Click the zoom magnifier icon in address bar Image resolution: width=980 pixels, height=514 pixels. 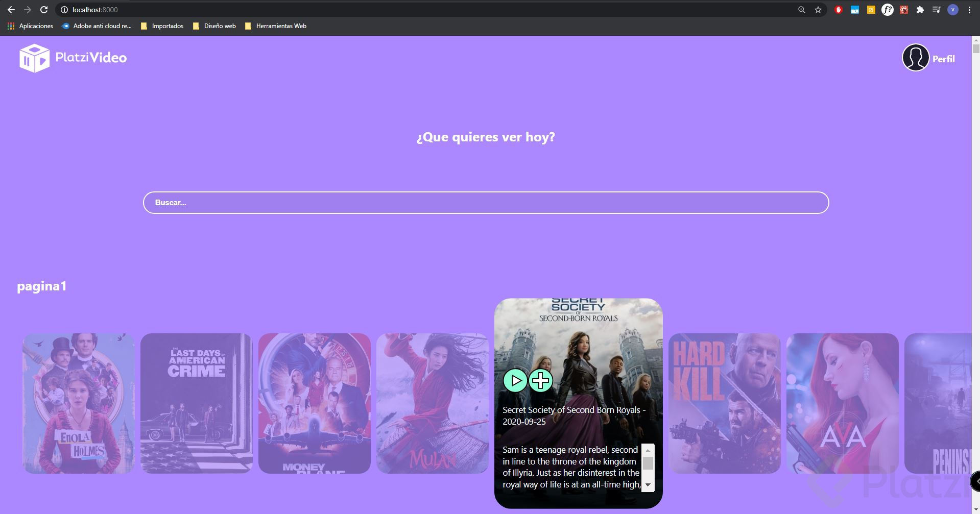point(802,10)
